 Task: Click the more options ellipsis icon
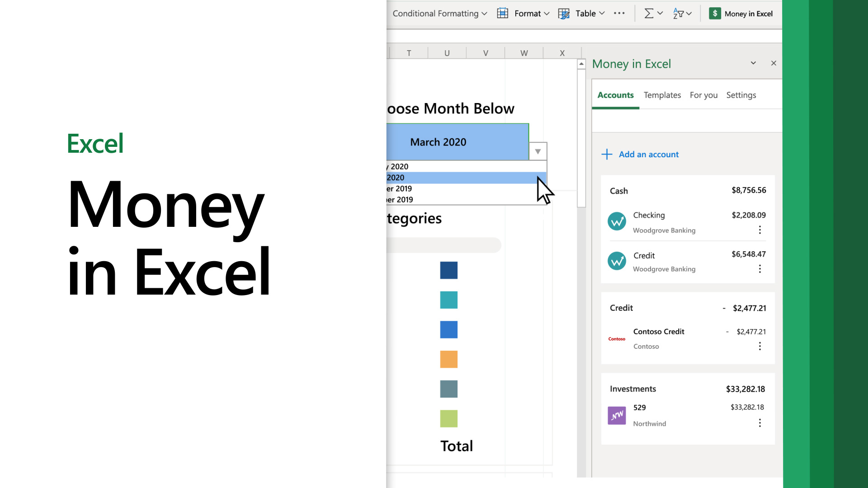(619, 13)
